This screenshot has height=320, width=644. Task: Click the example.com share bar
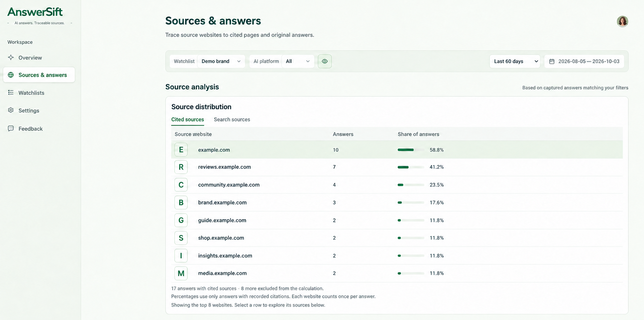click(x=411, y=150)
